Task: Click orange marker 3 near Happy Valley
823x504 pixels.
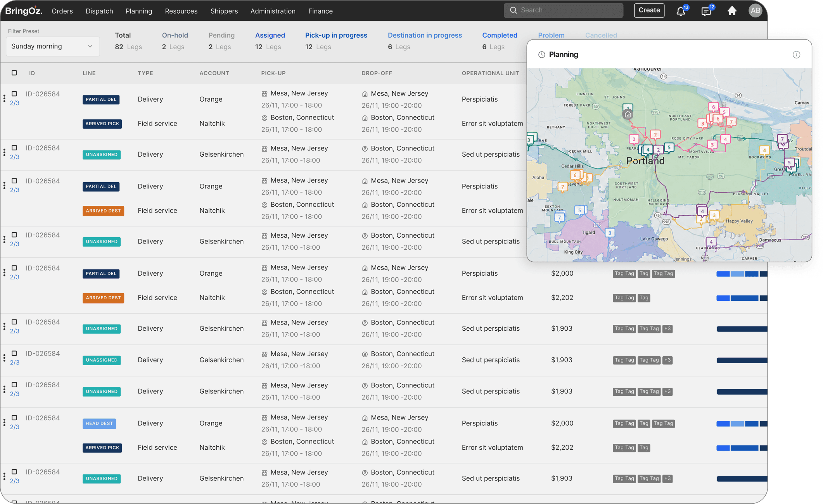Action: (x=714, y=215)
